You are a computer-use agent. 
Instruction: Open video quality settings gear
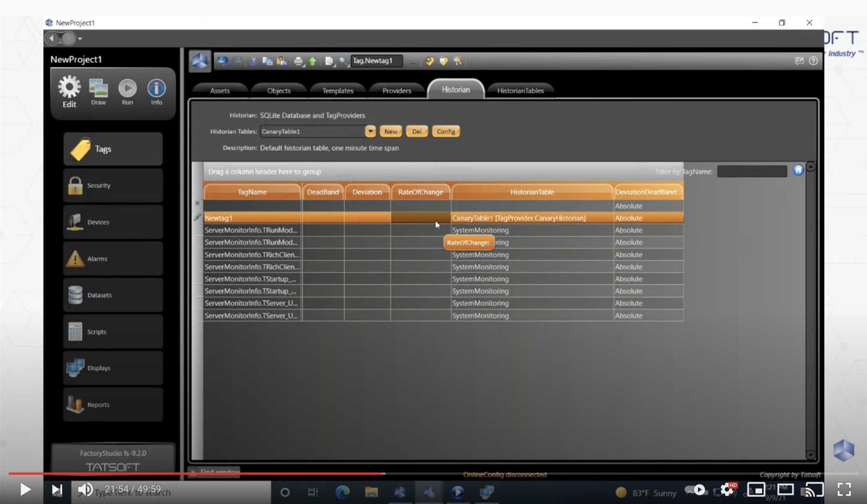[727, 490]
